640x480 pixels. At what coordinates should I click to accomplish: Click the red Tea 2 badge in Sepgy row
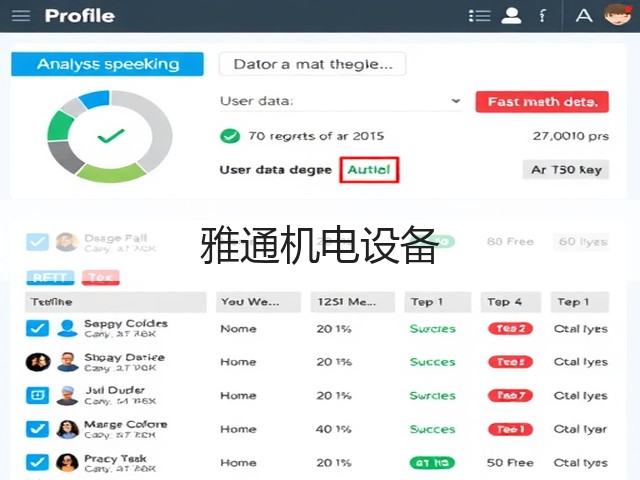(510, 329)
